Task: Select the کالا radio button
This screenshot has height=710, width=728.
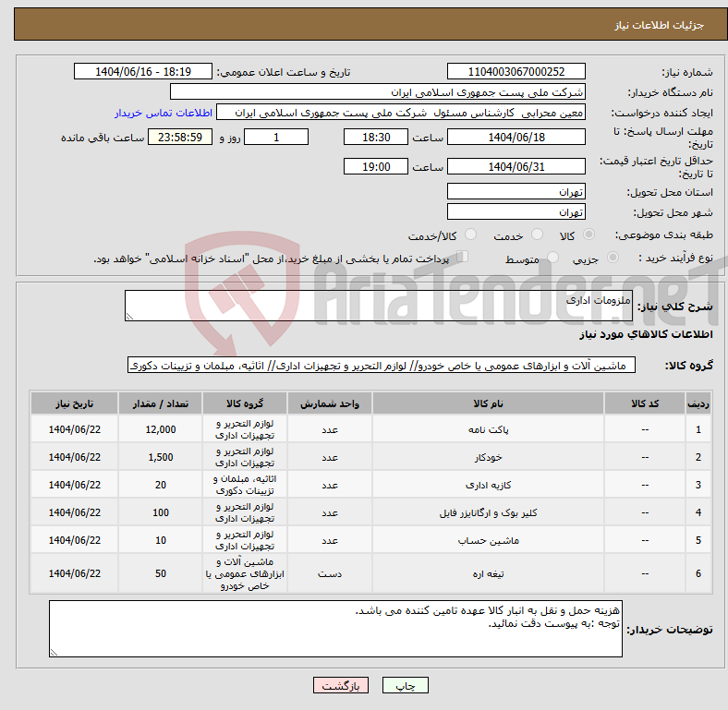Action: (588, 235)
